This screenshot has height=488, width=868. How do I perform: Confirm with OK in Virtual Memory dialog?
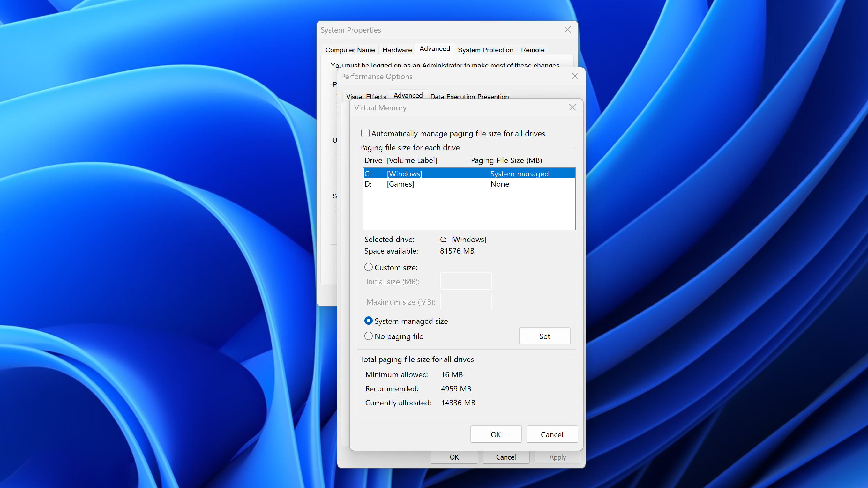pos(496,434)
